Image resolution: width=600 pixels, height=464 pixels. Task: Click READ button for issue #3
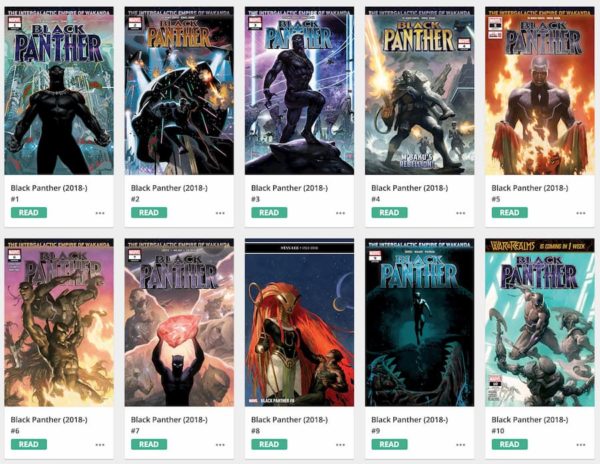point(269,213)
